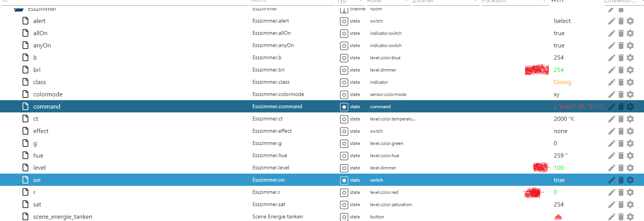This screenshot has width=644, height=221.
Task: Select the command row in the tree
Action: 47,107
